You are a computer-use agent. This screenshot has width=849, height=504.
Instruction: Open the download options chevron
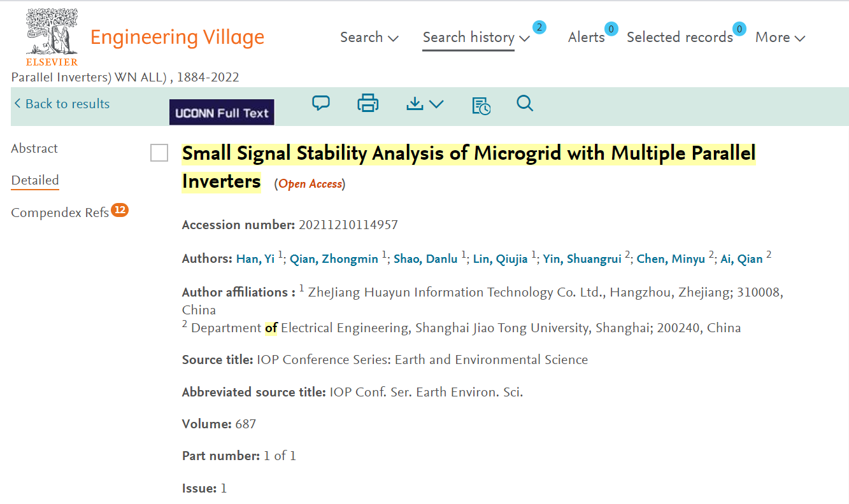coord(436,104)
